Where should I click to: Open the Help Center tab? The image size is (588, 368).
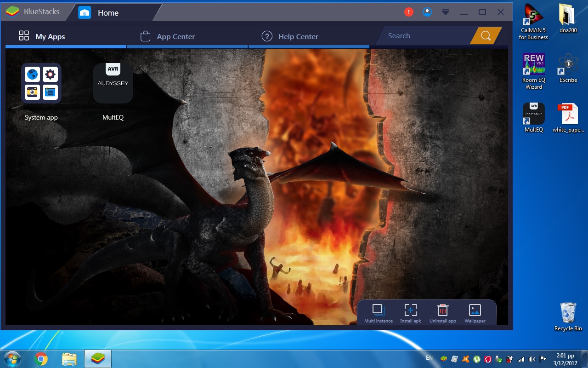coord(290,36)
